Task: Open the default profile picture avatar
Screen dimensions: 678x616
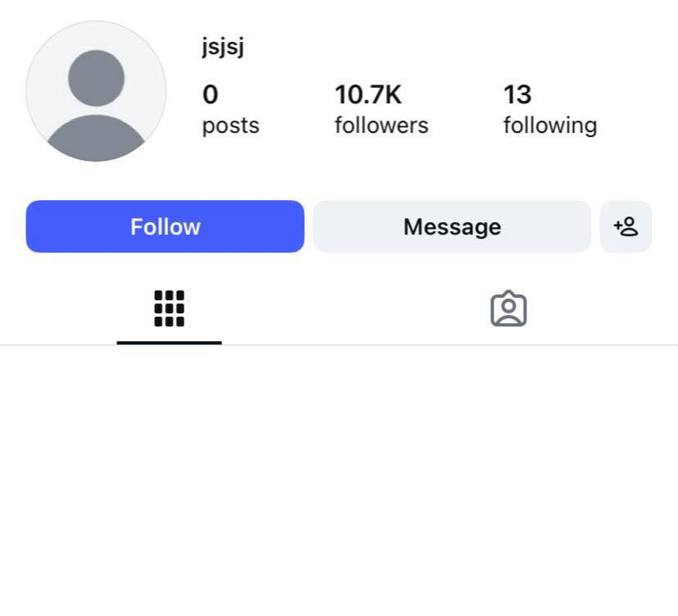Action: point(96,91)
